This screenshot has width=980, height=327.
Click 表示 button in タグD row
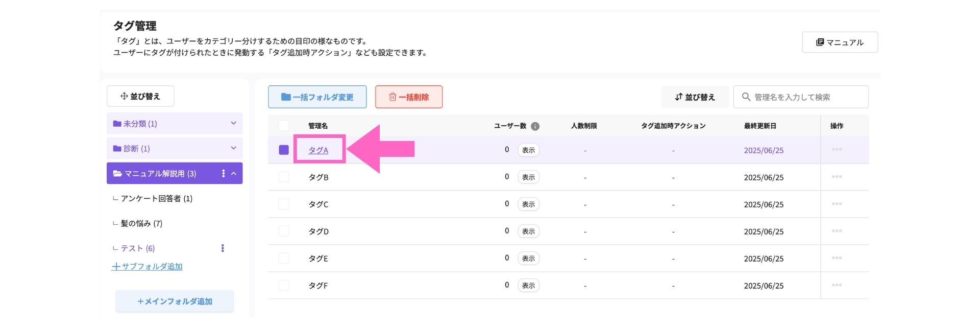coord(528,231)
